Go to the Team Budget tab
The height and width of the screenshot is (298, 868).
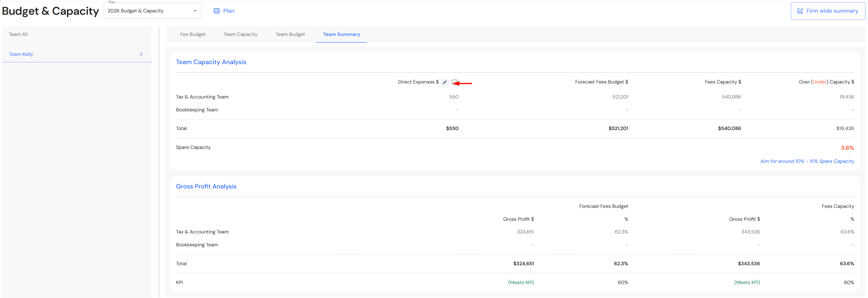(290, 34)
